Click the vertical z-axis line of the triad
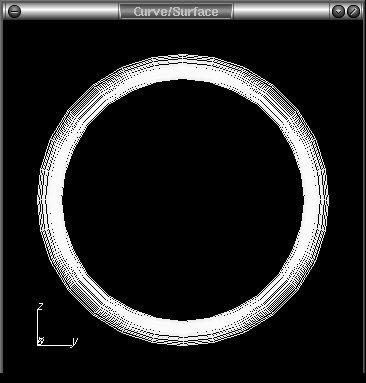Screen dimensions: 366x383 coord(37,327)
